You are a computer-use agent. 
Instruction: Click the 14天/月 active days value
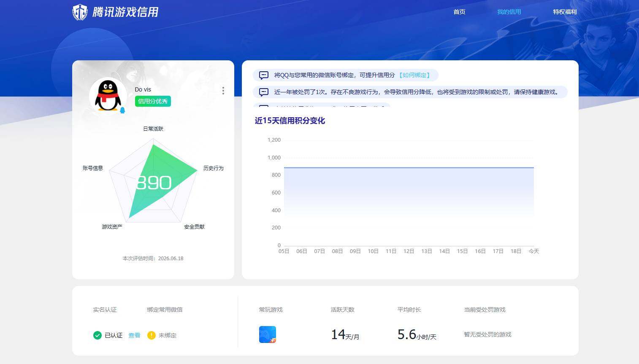pyautogui.click(x=345, y=334)
